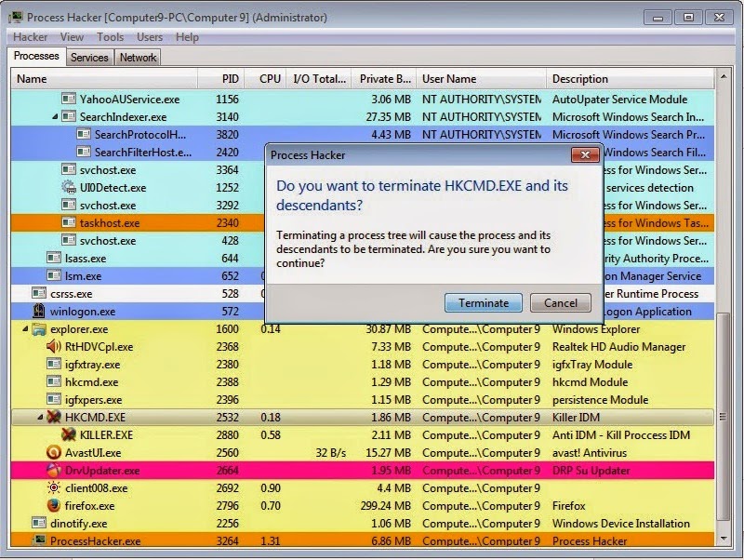This screenshot has height=560, width=744.
Task: Maximize the Process Hacker window
Action: (688, 18)
